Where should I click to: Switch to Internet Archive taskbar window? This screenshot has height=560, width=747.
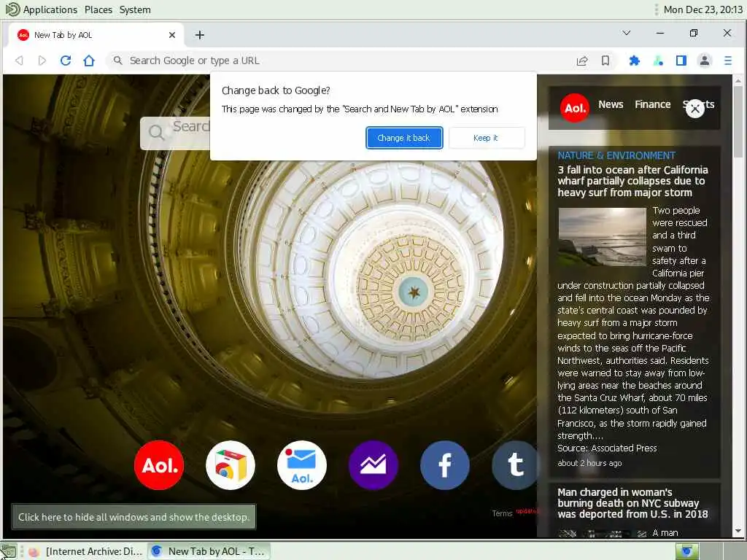point(86,551)
